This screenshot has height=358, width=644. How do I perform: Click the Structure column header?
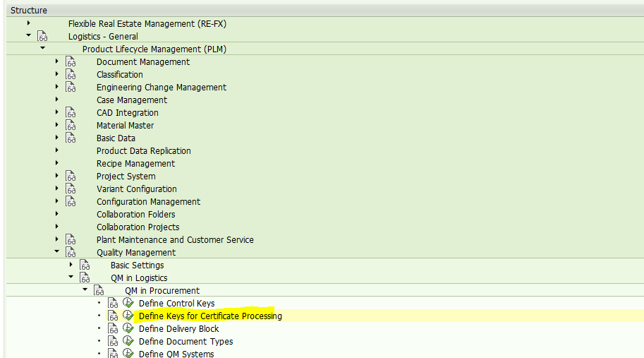pyautogui.click(x=29, y=11)
